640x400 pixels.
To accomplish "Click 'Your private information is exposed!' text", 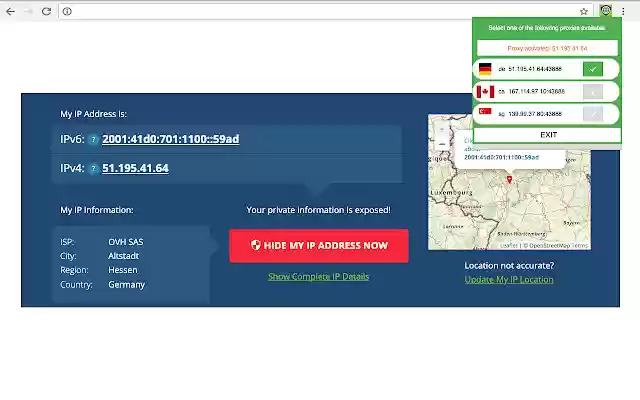I will point(318,210).
